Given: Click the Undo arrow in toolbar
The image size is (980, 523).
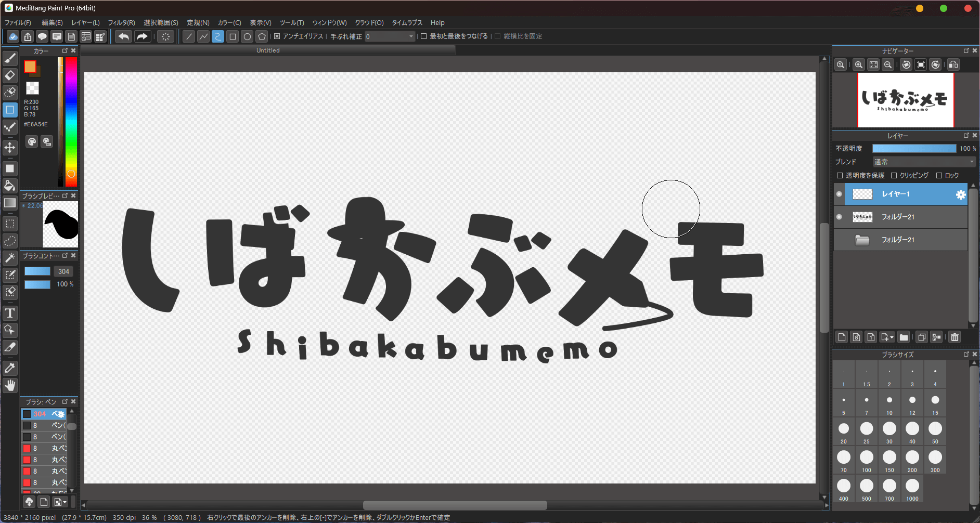Looking at the screenshot, I should (124, 36).
